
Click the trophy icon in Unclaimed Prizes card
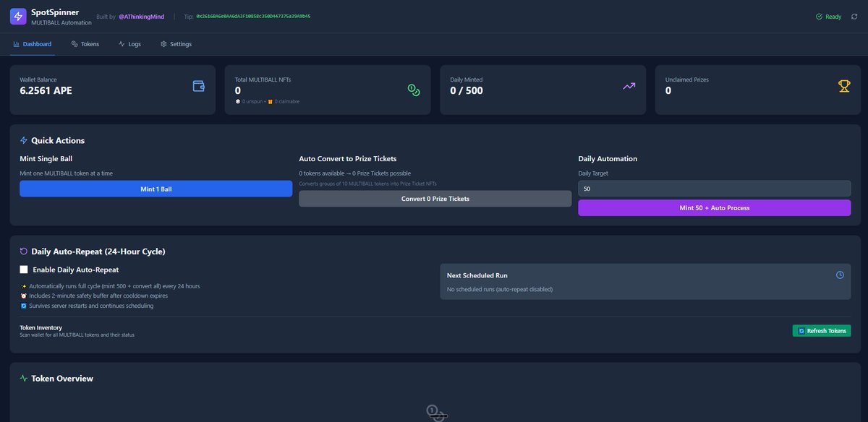tap(844, 86)
